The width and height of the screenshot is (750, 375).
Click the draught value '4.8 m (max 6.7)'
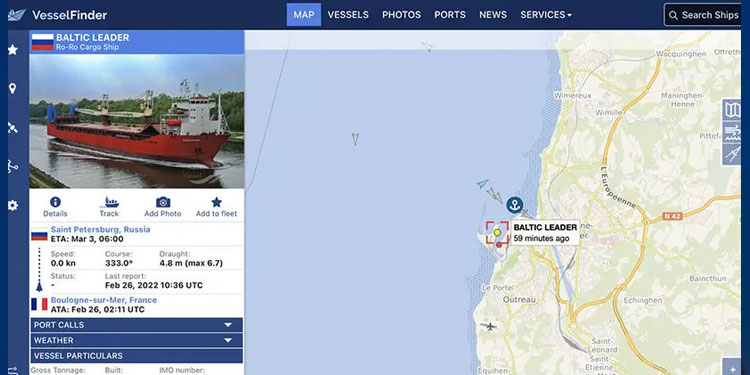coord(191,264)
